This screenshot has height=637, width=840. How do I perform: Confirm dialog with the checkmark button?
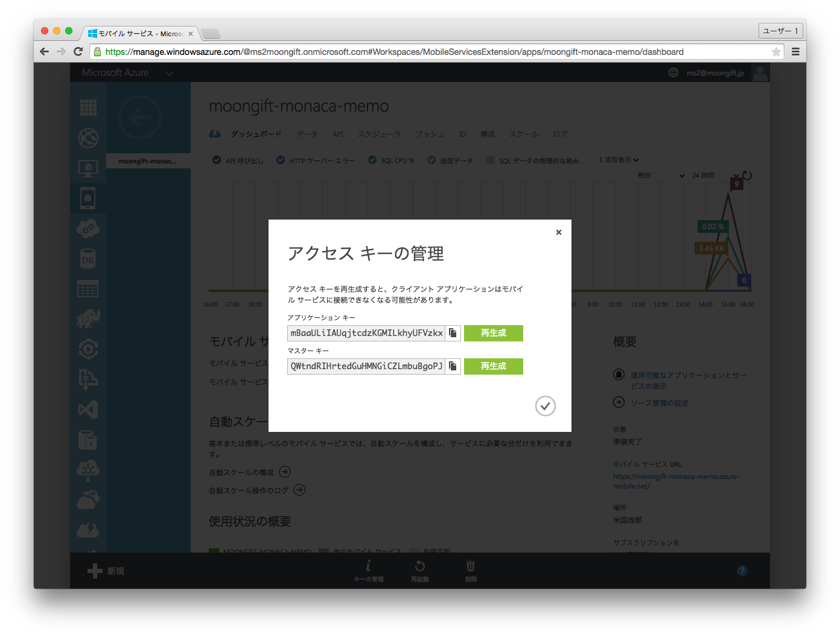[x=545, y=406]
